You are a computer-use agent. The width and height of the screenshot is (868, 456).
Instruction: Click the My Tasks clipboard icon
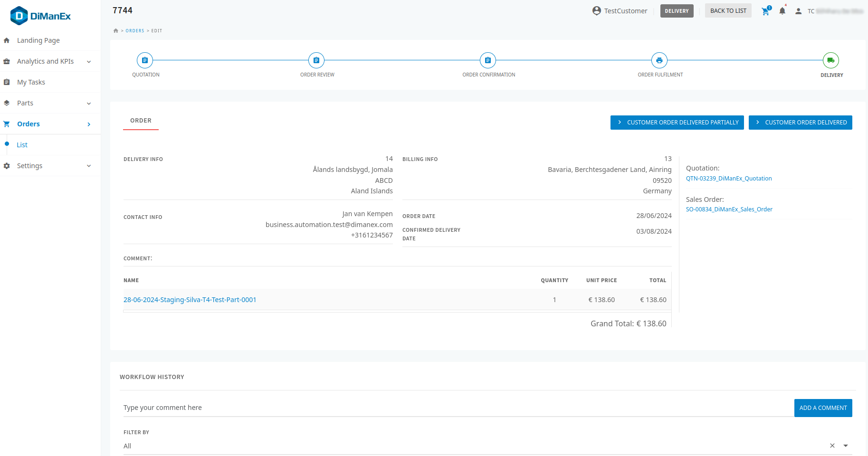(x=7, y=82)
